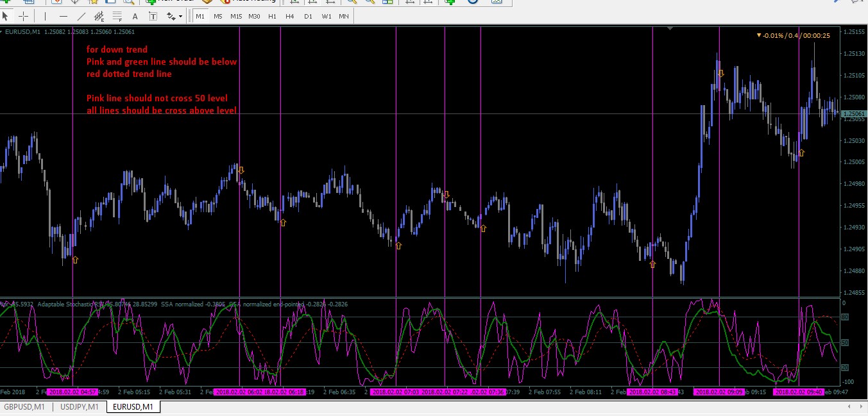Select 'all lines should be cross above level' text
Screen dimensions: 868x416
162,110
